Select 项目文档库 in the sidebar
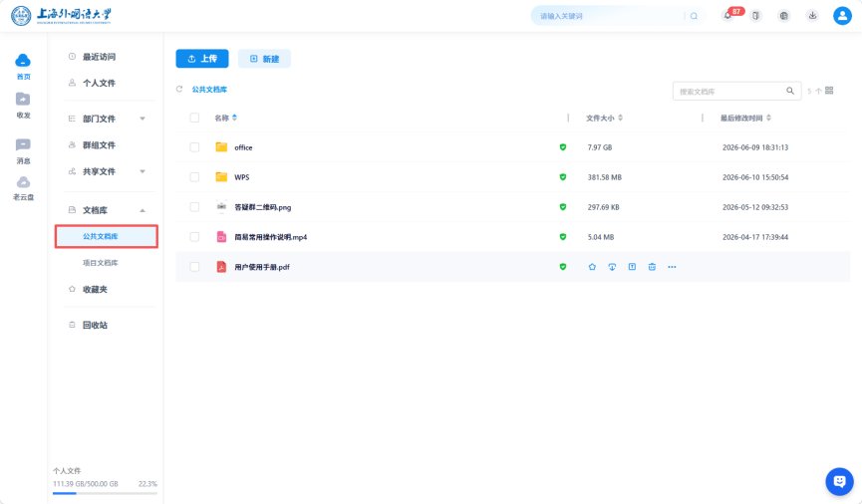This screenshot has width=862, height=504. (x=100, y=263)
